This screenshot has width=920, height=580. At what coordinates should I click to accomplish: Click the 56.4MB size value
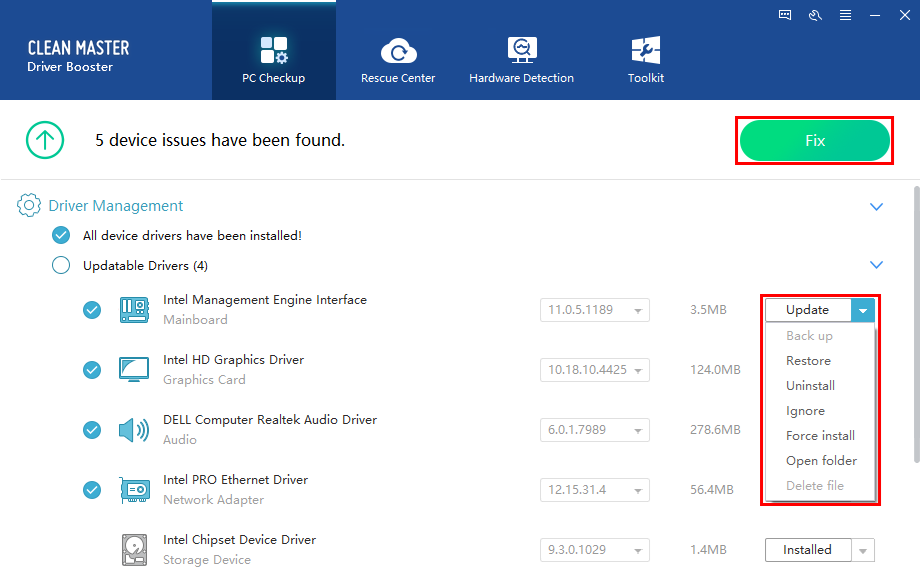[712, 490]
